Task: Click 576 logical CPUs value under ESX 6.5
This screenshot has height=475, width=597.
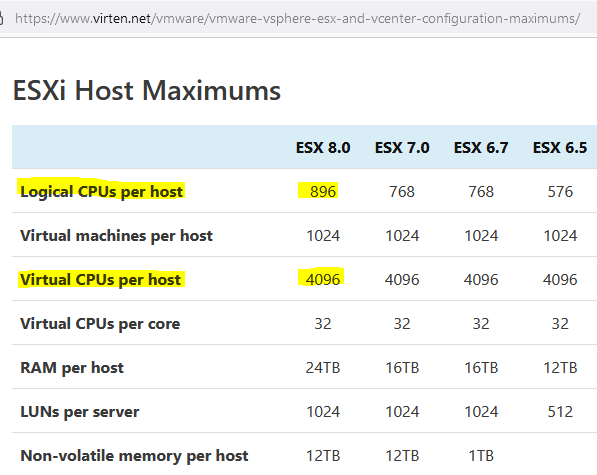Action: point(560,191)
